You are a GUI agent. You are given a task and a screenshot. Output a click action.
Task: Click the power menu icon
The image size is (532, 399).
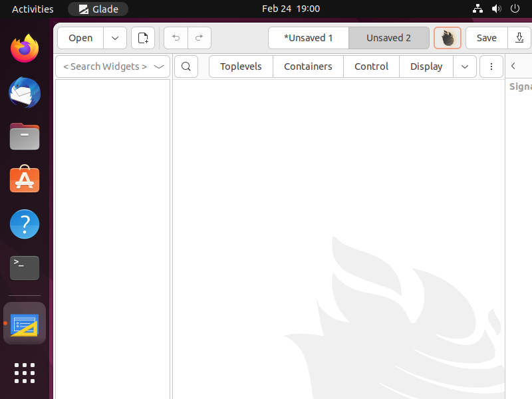coord(515,9)
